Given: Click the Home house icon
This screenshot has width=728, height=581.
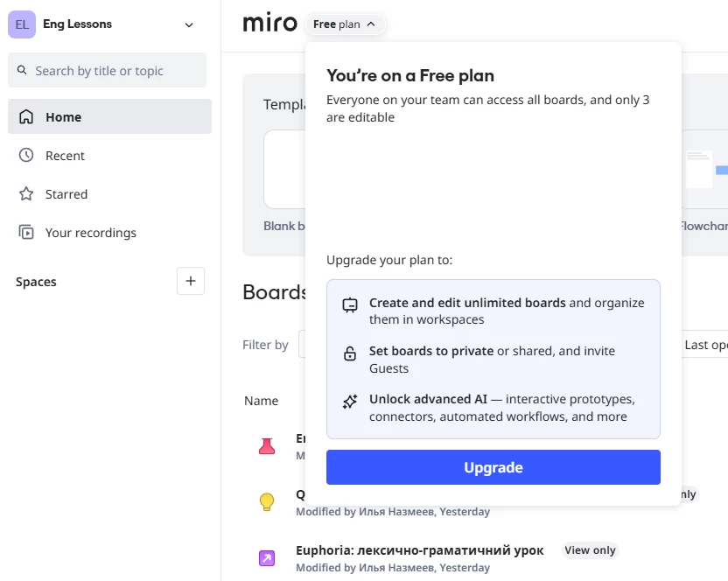Looking at the screenshot, I should point(26,116).
